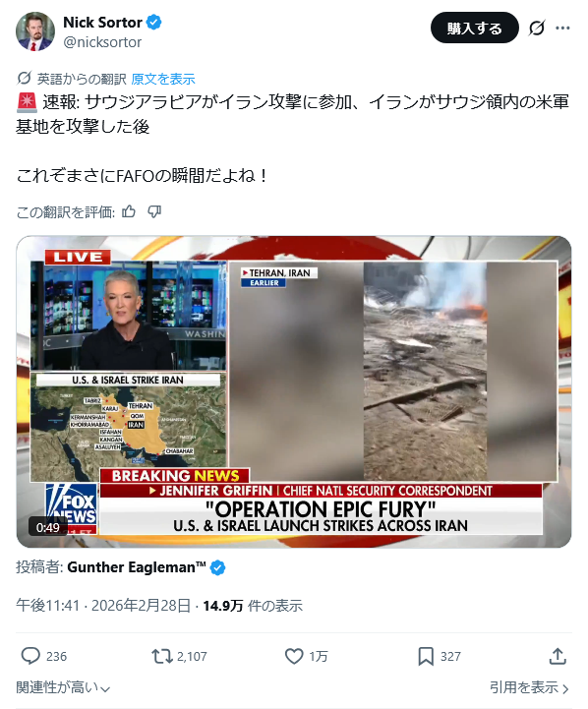This screenshot has width=588, height=709.
Task: Open Gunther Eagleman's profile from 投稿者 credit
Action: point(137,567)
